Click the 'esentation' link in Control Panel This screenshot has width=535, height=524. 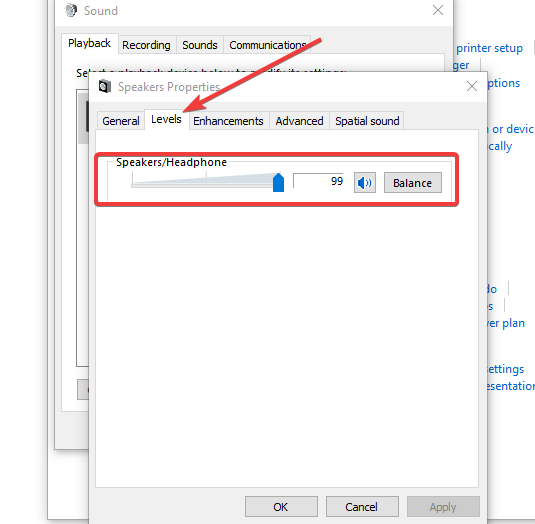(511, 386)
